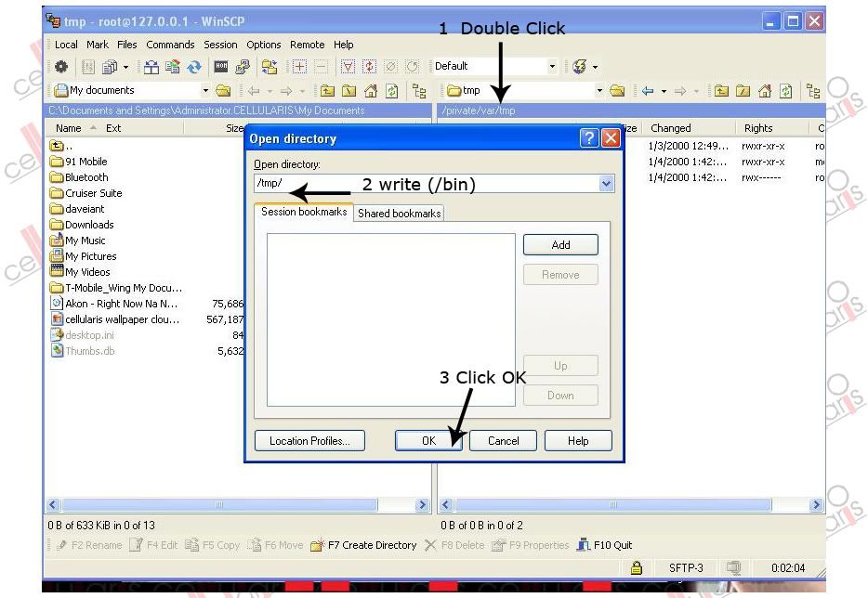This screenshot has height=598, width=868.
Task: Click Cancel in Open directory dialog
Action: click(x=503, y=441)
